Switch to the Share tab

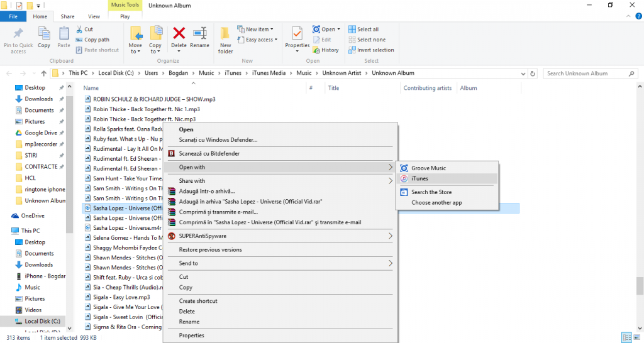tap(67, 16)
